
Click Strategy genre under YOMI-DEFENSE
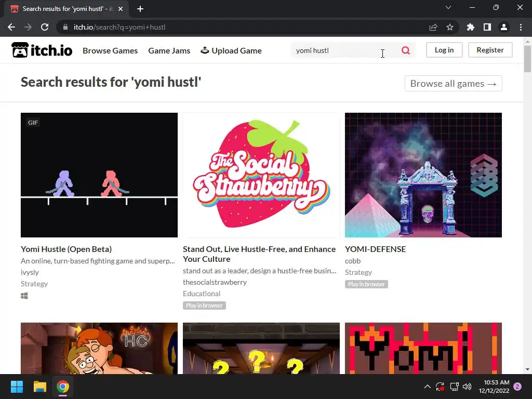pyautogui.click(x=358, y=272)
